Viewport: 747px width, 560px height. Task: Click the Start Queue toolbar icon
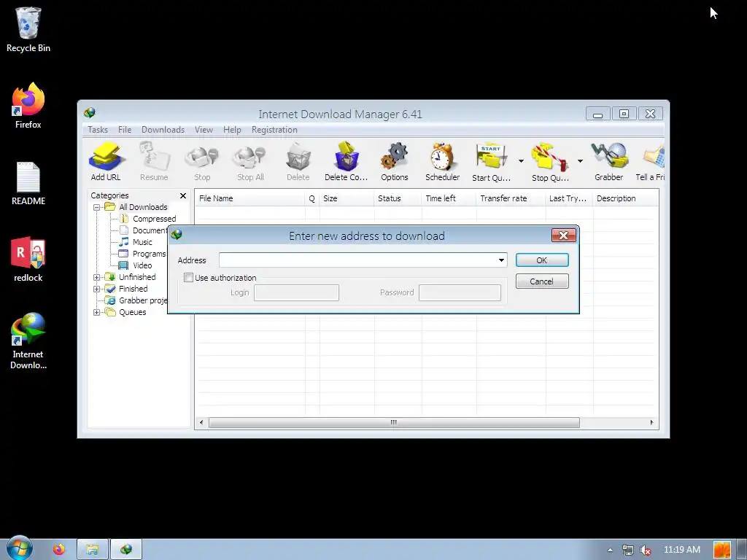click(491, 161)
